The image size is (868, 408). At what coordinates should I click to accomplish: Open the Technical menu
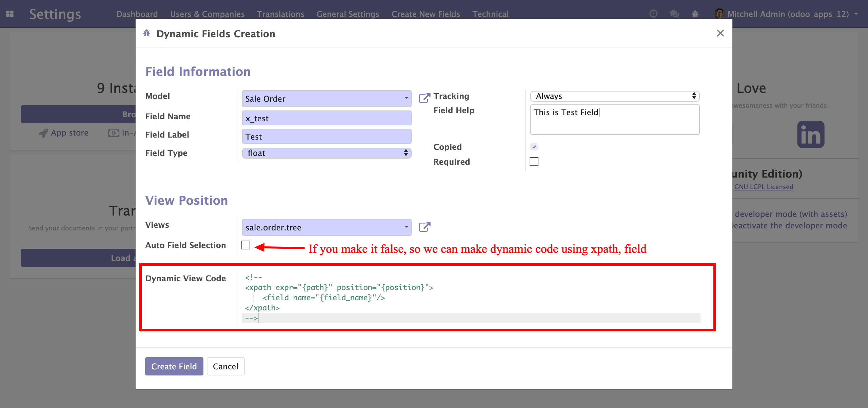[491, 14]
